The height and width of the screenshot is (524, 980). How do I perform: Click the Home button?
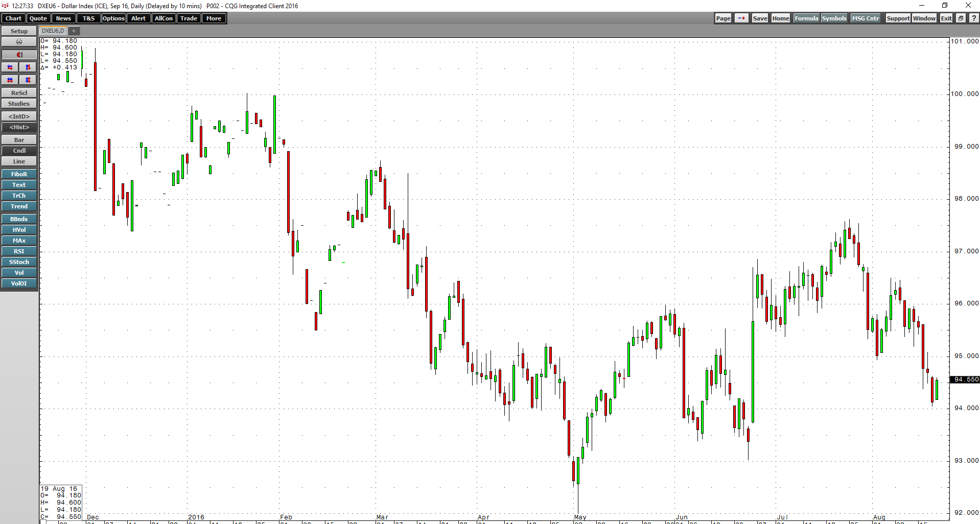click(781, 18)
